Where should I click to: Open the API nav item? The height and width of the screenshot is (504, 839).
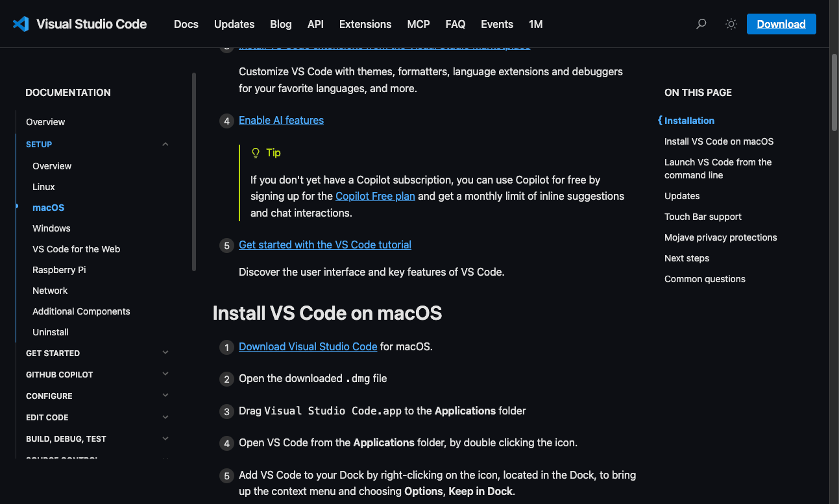coord(315,24)
